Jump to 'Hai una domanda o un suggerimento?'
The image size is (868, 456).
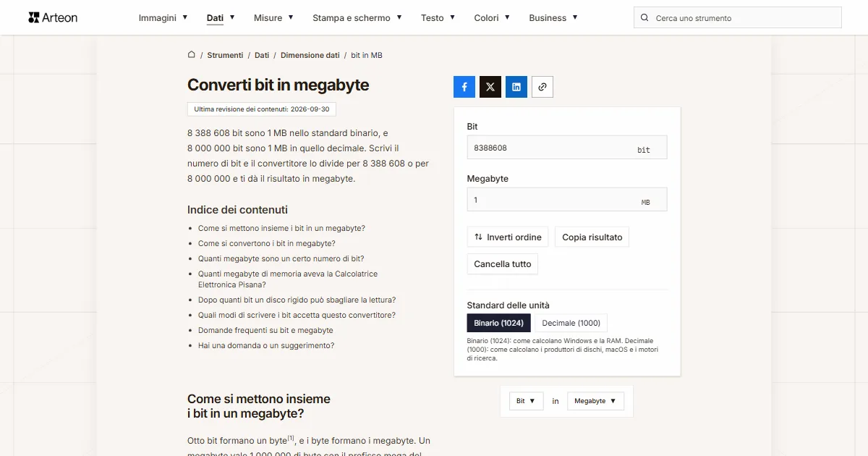[x=266, y=345]
